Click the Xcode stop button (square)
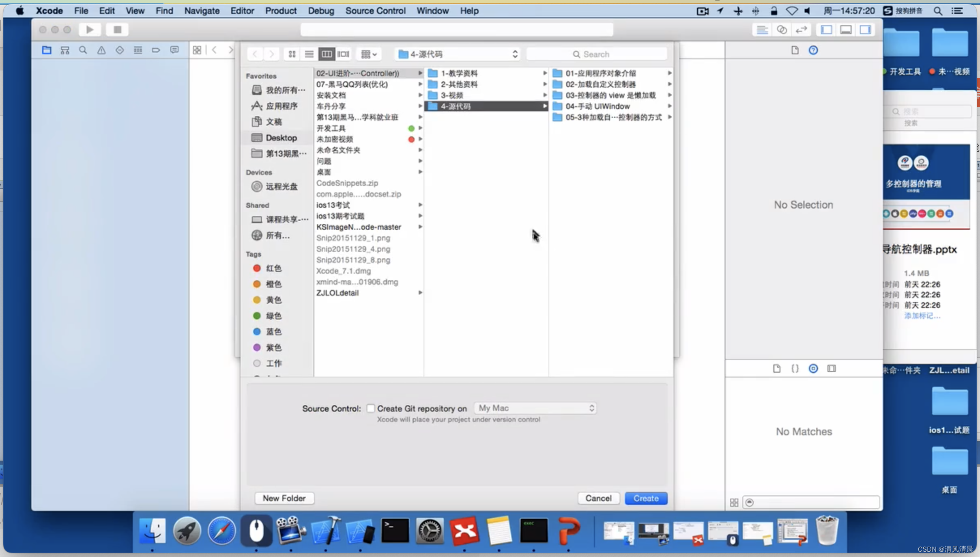 116,30
